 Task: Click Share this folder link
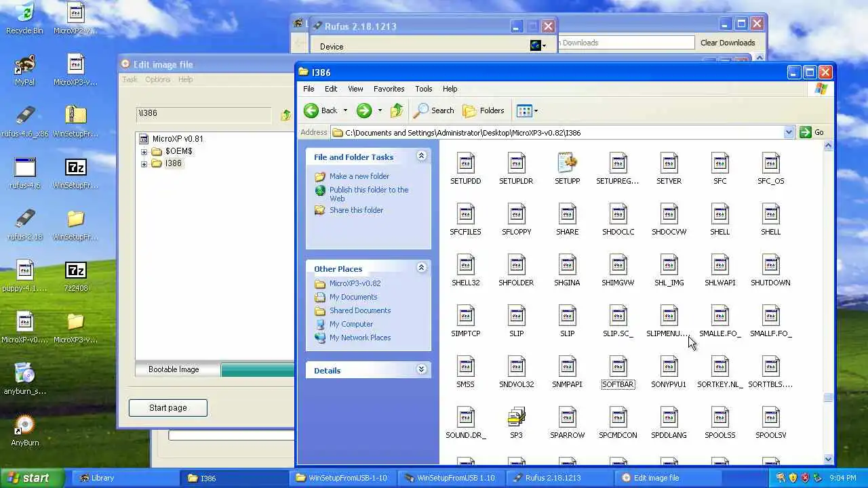tap(356, 210)
